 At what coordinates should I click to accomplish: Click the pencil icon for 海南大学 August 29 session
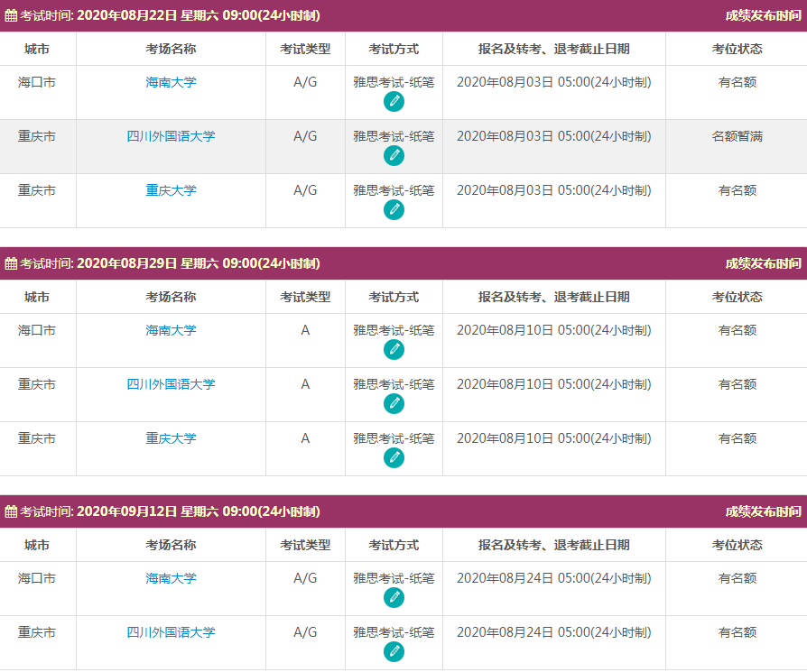point(394,349)
